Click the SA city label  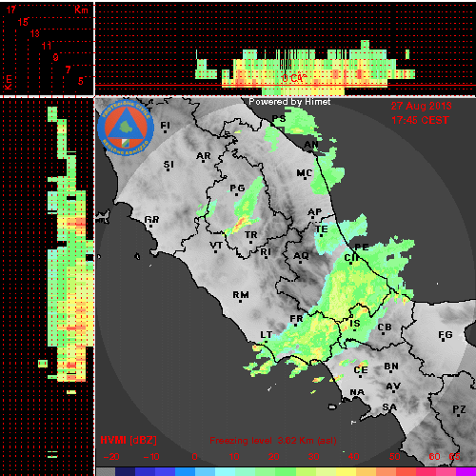389,407
